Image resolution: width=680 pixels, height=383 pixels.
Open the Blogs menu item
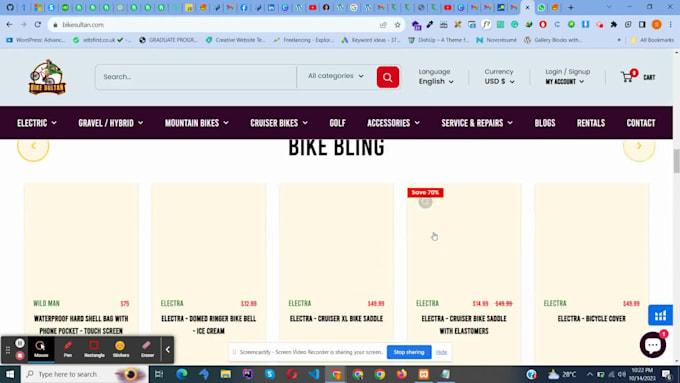[545, 123]
